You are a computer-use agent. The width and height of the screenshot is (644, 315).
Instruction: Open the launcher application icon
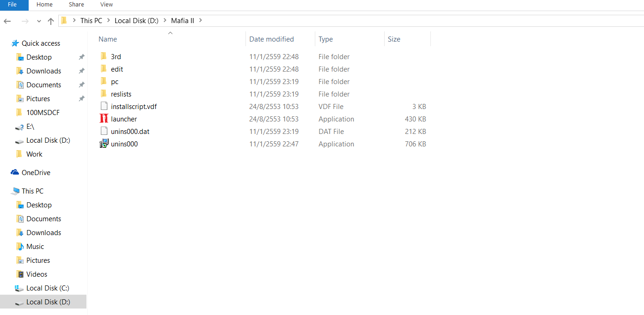[104, 119]
